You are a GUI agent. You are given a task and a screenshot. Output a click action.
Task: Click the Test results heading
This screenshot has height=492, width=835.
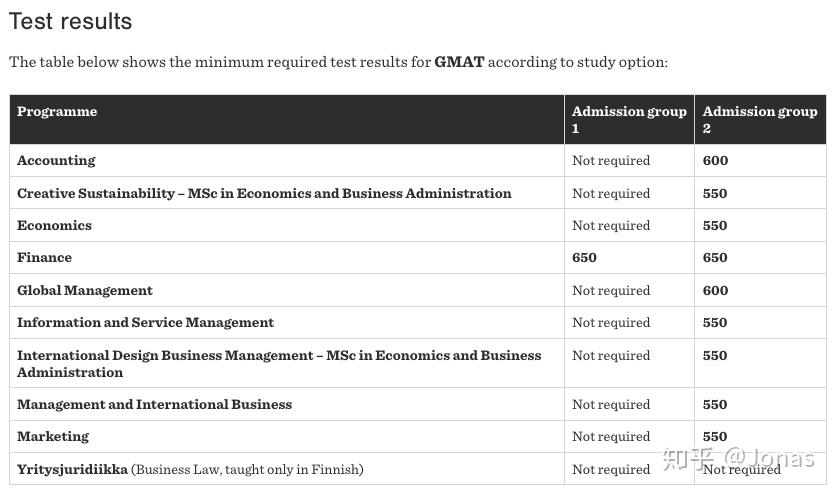click(70, 22)
